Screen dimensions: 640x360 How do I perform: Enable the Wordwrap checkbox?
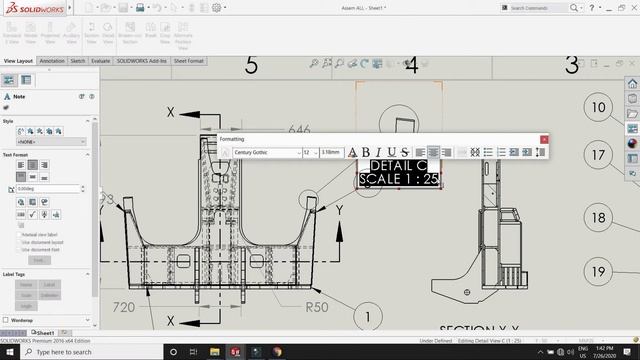(x=6, y=320)
